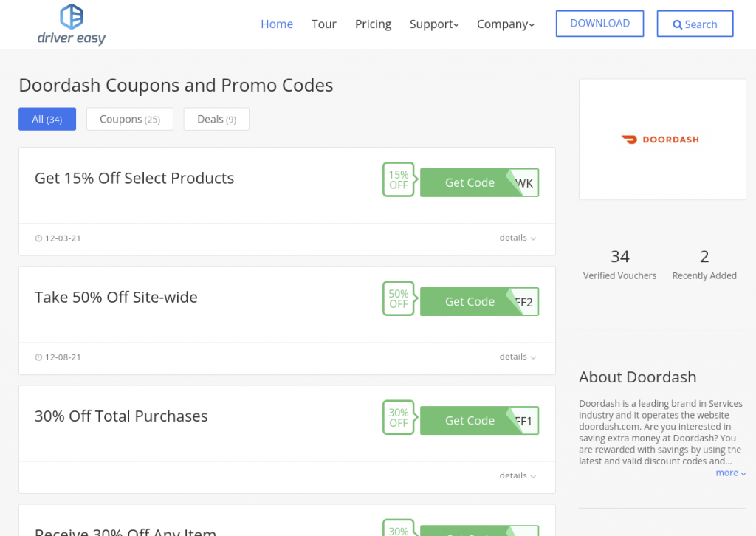Switch to the Coupons (25) tab
756x536 pixels.
tap(130, 119)
